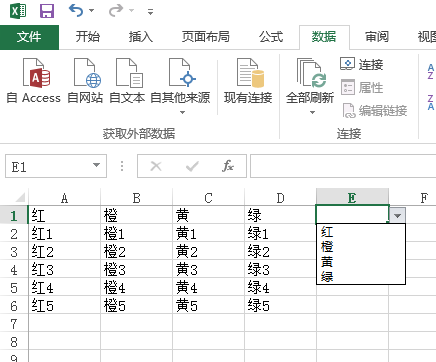Redo the last undone action

pos(115,11)
